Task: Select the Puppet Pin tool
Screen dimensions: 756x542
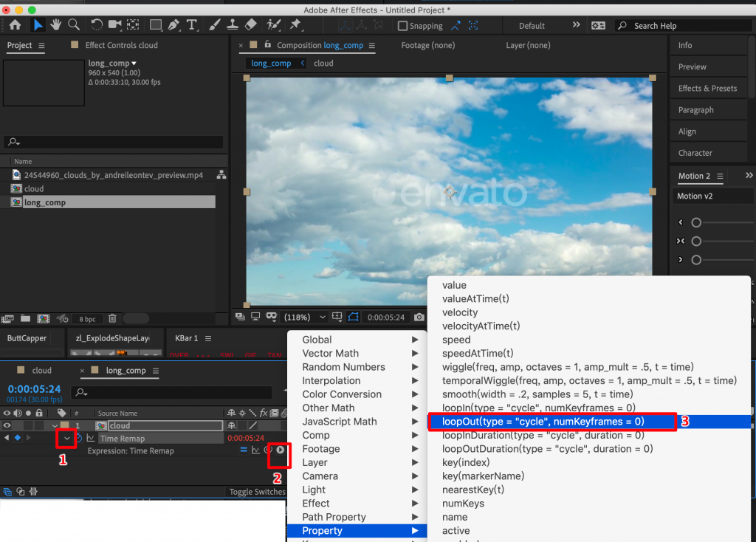Action: pyautogui.click(x=295, y=25)
